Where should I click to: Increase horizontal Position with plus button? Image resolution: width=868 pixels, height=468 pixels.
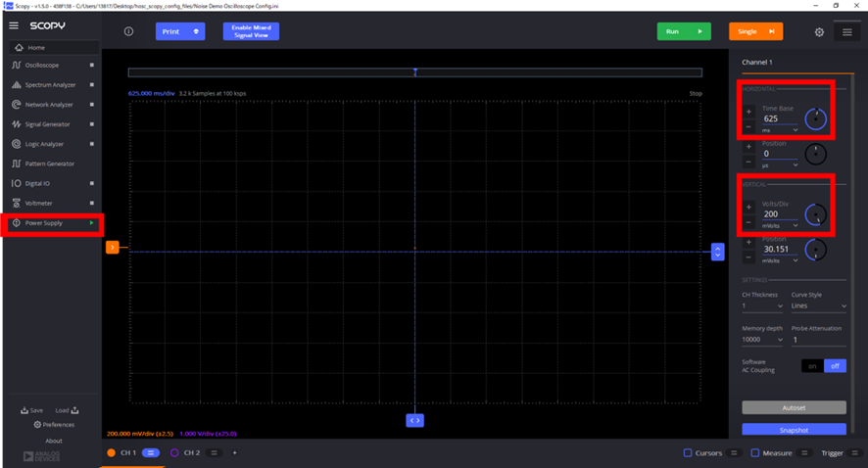pos(749,147)
